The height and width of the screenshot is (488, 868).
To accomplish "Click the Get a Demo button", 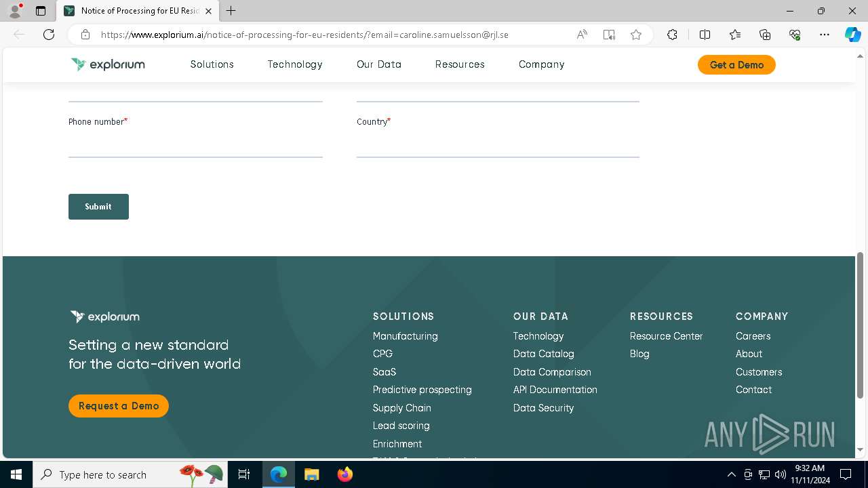I will point(736,64).
